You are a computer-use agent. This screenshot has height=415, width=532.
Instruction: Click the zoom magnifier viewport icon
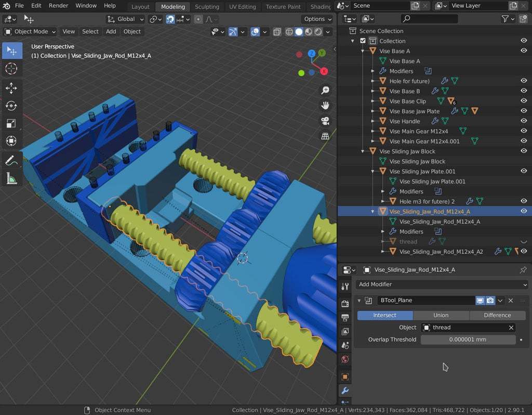pos(325,90)
